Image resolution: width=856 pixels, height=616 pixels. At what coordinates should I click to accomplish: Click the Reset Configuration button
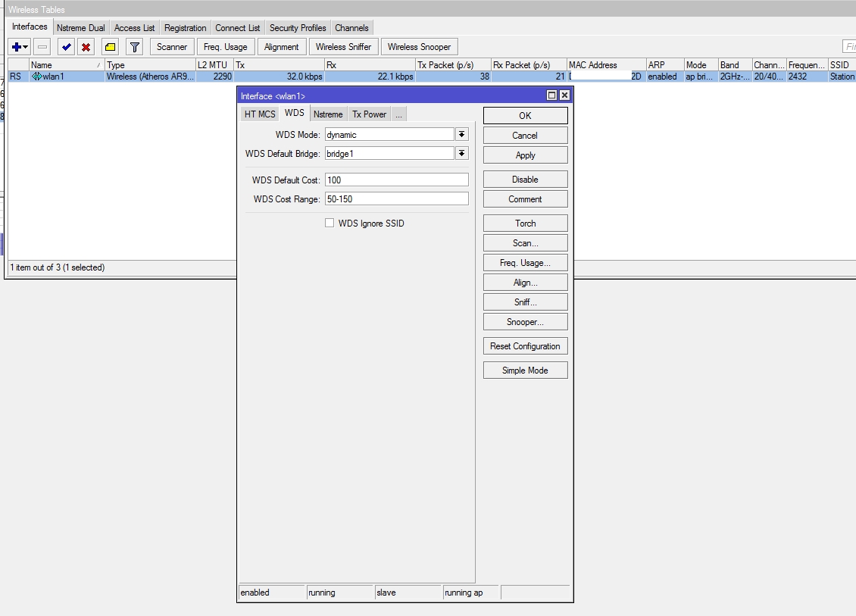coord(525,346)
